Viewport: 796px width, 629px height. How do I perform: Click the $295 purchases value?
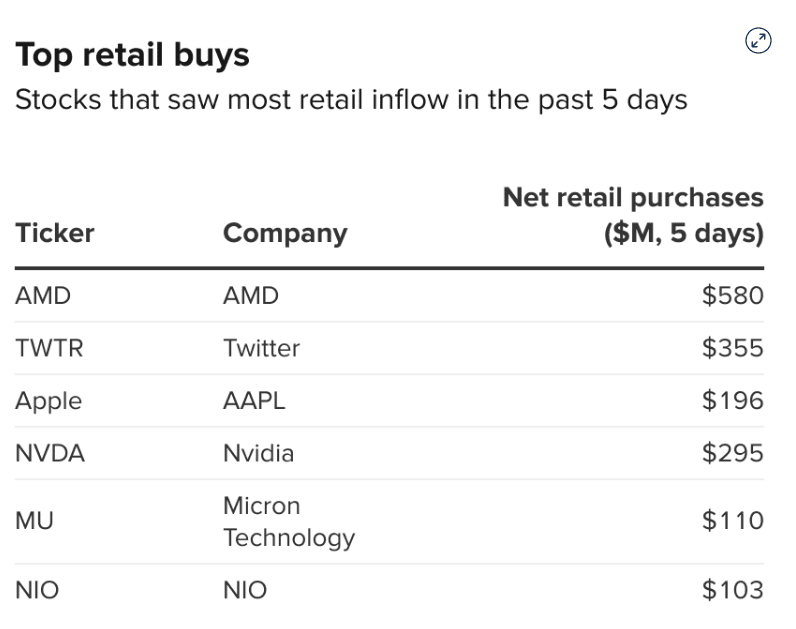[733, 454]
